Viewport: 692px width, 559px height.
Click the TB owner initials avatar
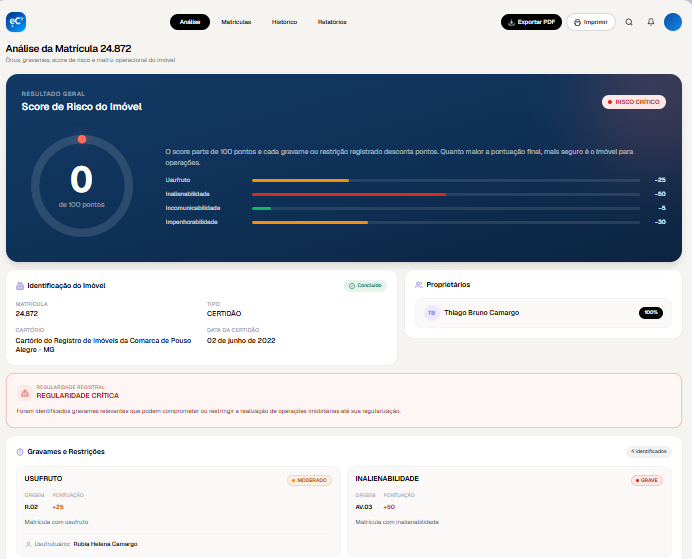432,313
